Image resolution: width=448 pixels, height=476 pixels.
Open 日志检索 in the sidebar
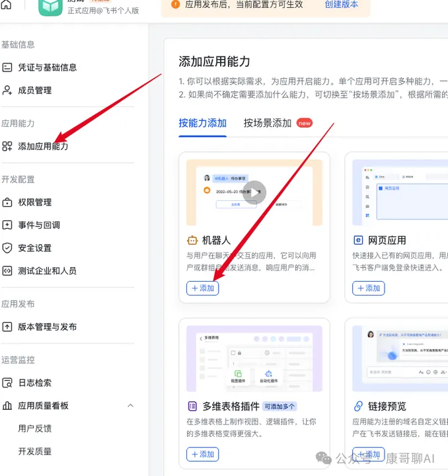click(34, 383)
